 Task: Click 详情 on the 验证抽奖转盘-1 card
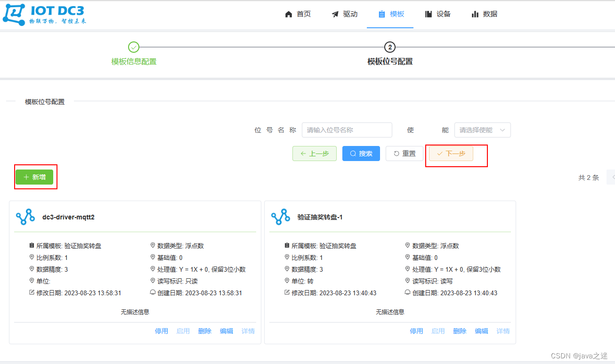[x=503, y=331]
